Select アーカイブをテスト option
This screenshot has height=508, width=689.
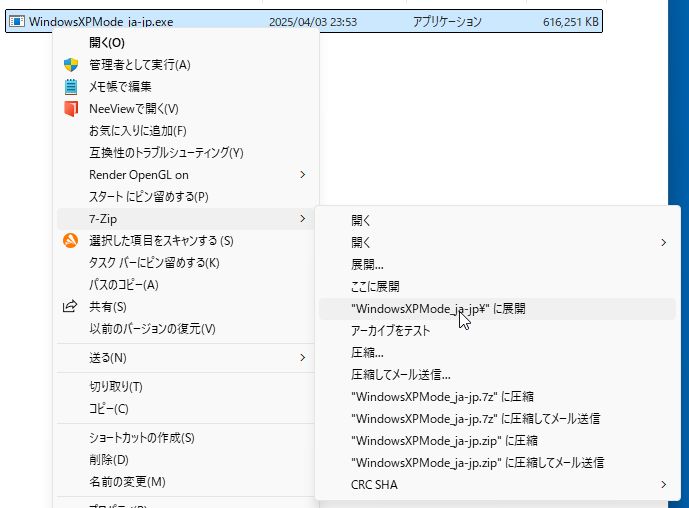[391, 331]
